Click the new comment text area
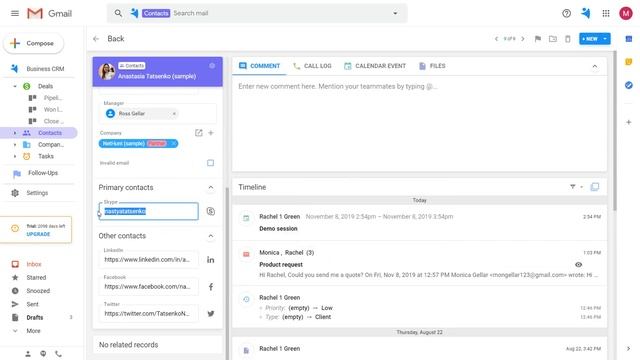The image size is (640, 360). pyautogui.click(x=419, y=123)
